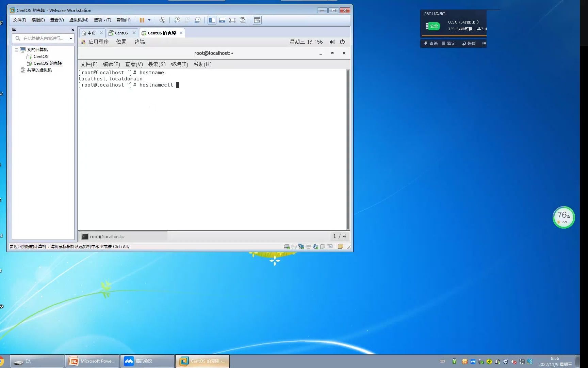Select 我的计算机 in the library tree
This screenshot has height=368, width=588.
pyautogui.click(x=37, y=50)
